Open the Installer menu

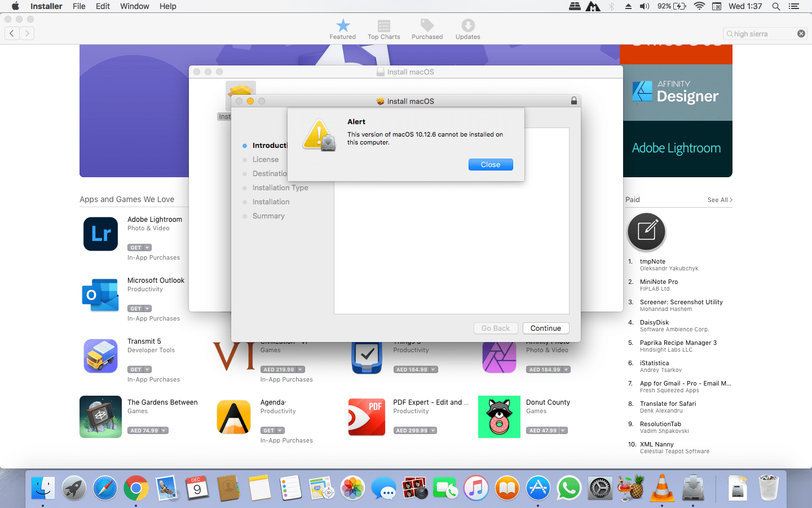46,6
